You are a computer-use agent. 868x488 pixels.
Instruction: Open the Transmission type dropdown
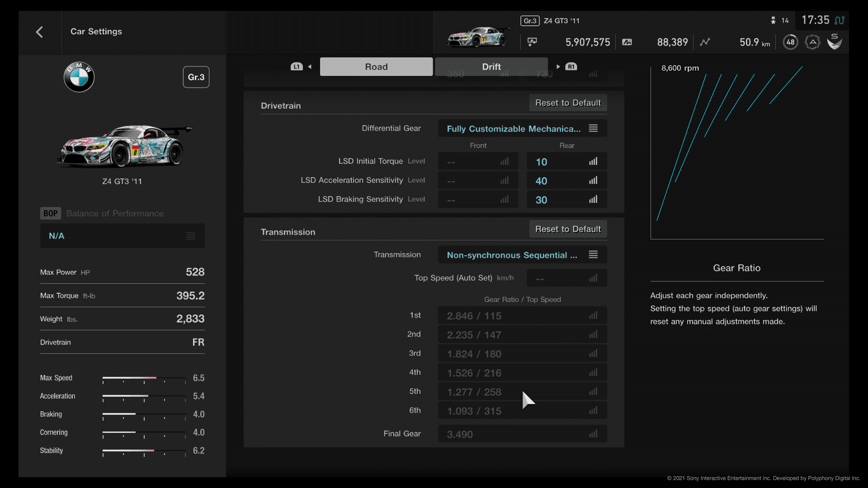pos(522,255)
